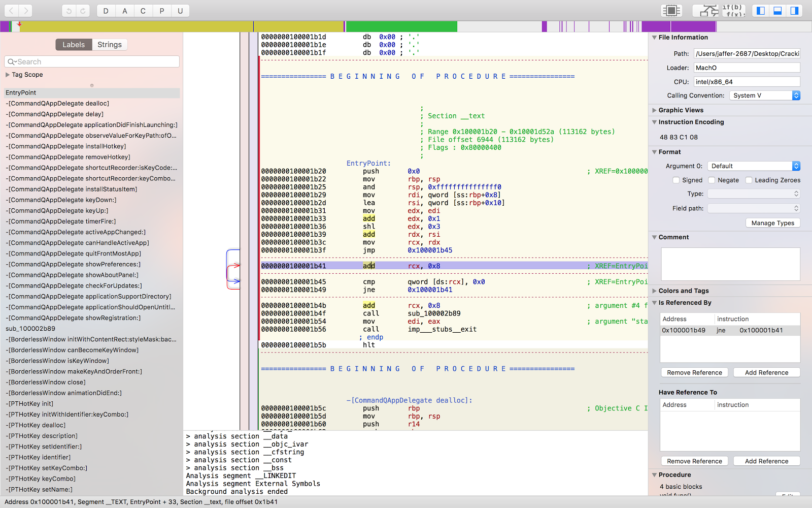Select sub_100002b89 in labels list
Screen dimensions: 812x508
[92, 329]
